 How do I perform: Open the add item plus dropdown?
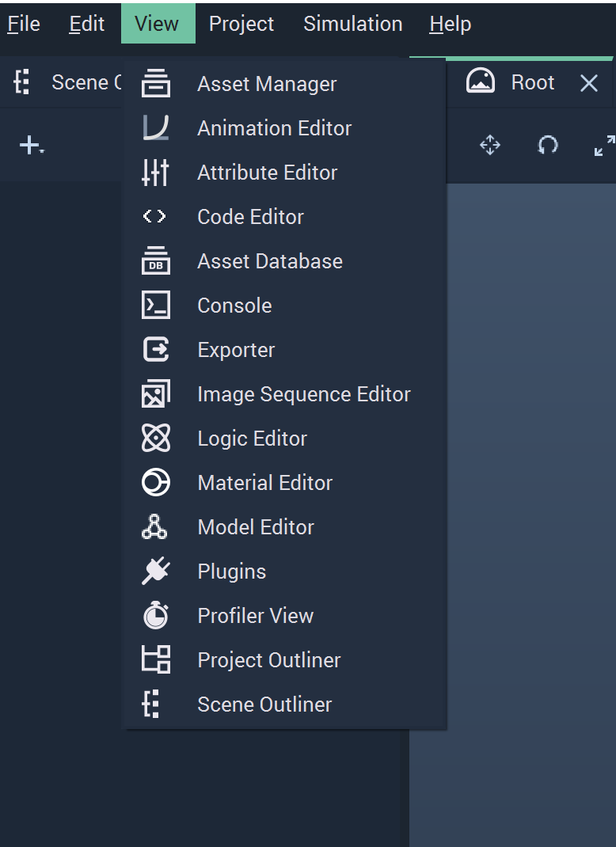tap(32, 146)
